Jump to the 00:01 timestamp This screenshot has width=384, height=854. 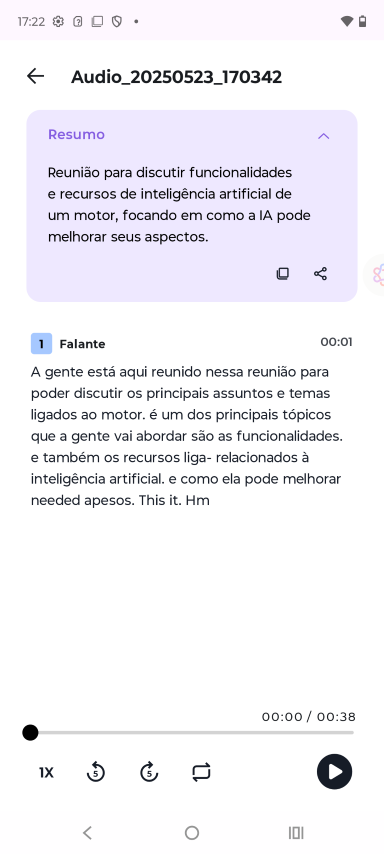click(336, 342)
